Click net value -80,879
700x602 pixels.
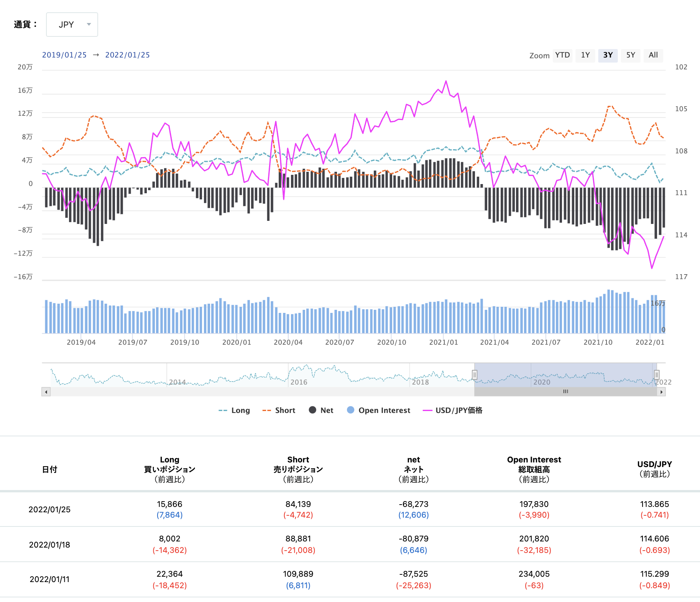414,539
